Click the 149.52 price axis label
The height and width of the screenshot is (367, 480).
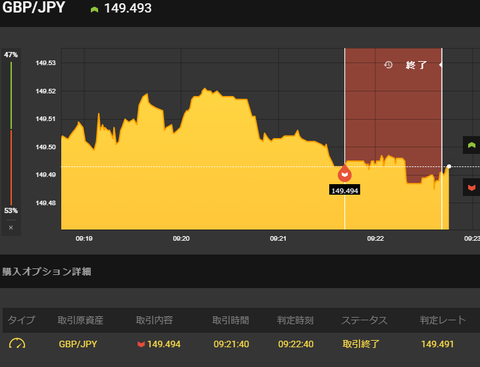(x=46, y=91)
